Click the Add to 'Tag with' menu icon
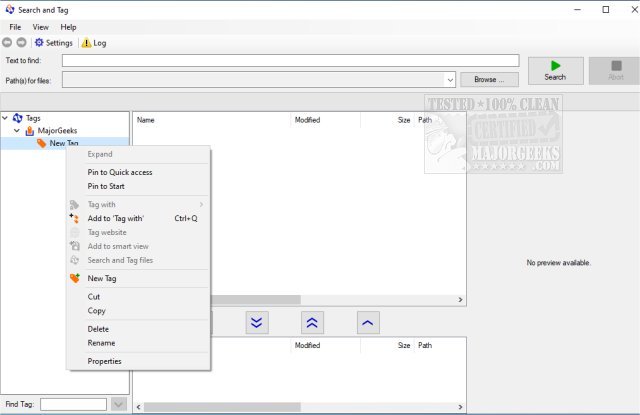 coord(74,218)
